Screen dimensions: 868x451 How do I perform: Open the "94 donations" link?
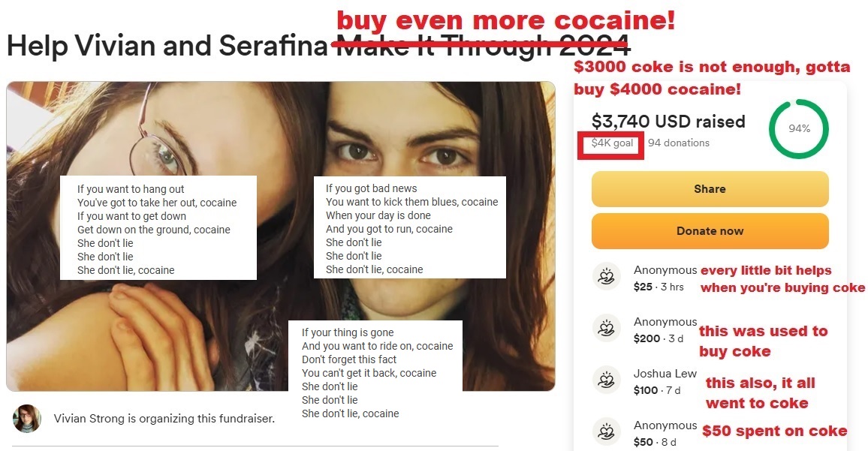click(678, 143)
